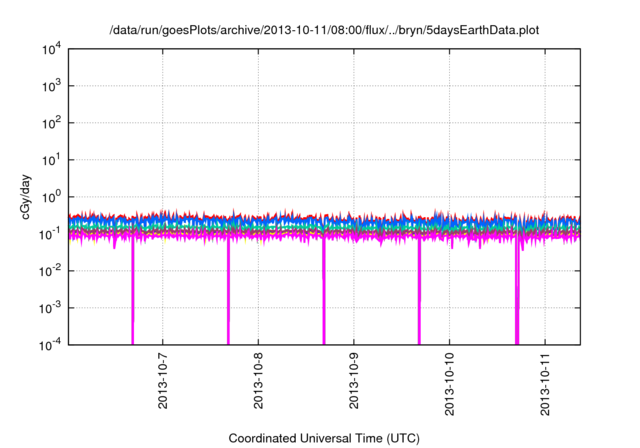Click the plot title file path text
Viewport: 640px width, 448px height.
324,30
